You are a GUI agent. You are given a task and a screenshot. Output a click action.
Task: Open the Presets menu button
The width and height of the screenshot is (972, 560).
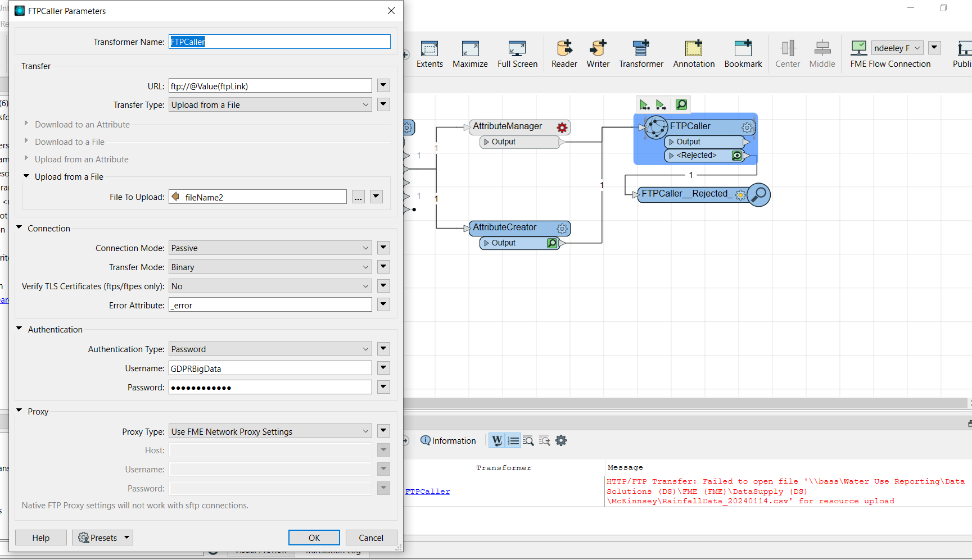102,538
